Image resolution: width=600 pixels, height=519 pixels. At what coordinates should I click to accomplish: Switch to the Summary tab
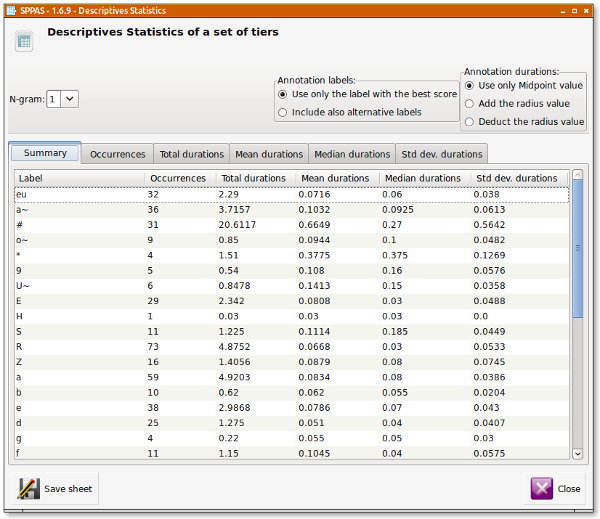pyautogui.click(x=45, y=153)
